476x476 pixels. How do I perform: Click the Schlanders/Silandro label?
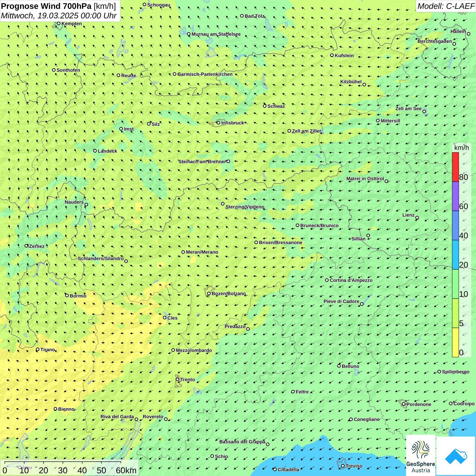[101, 258]
